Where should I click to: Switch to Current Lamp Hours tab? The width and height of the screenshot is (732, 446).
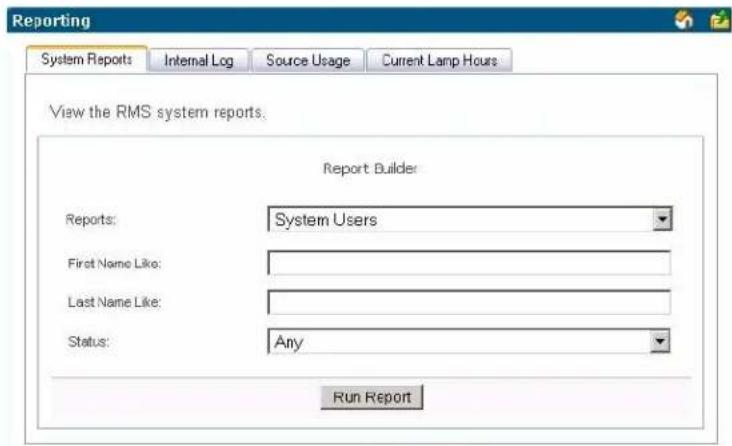pos(439,60)
